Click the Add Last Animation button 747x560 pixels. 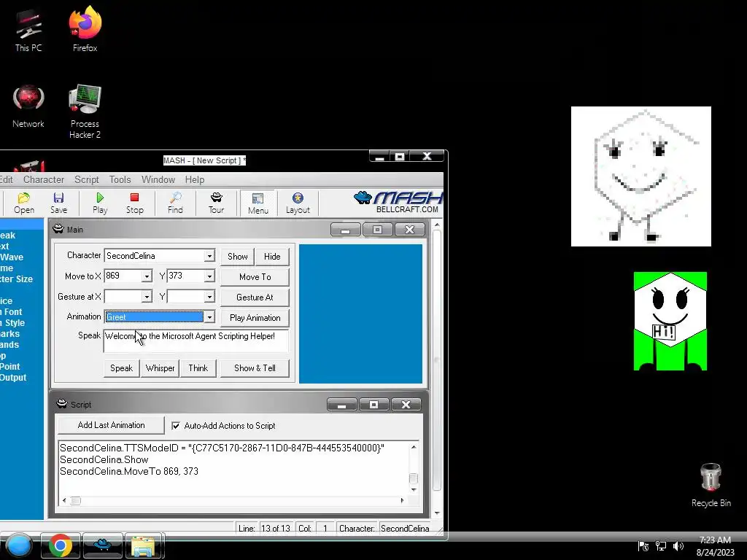111,425
